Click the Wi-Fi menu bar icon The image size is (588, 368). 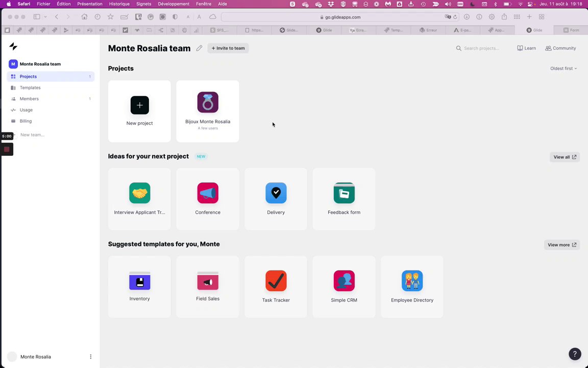click(x=520, y=4)
